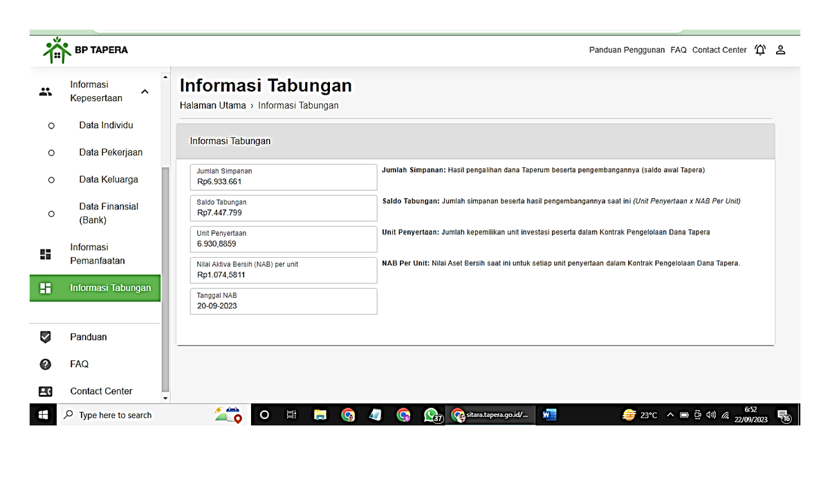Select the Data Keluarga radio button
The height and width of the screenshot is (504, 830).
(51, 179)
